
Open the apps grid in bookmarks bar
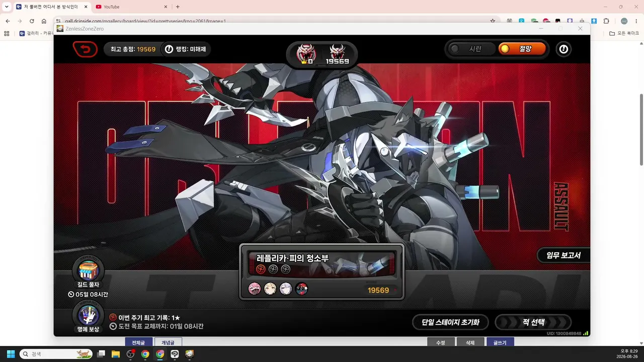click(x=7, y=34)
